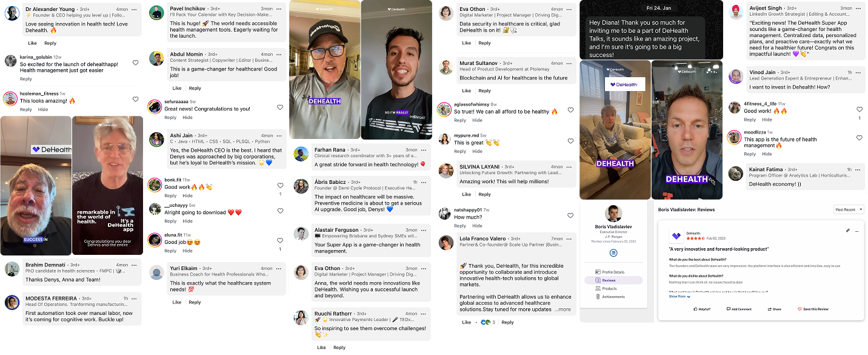Reply to Dr Alexander Young's comment

coord(50,43)
